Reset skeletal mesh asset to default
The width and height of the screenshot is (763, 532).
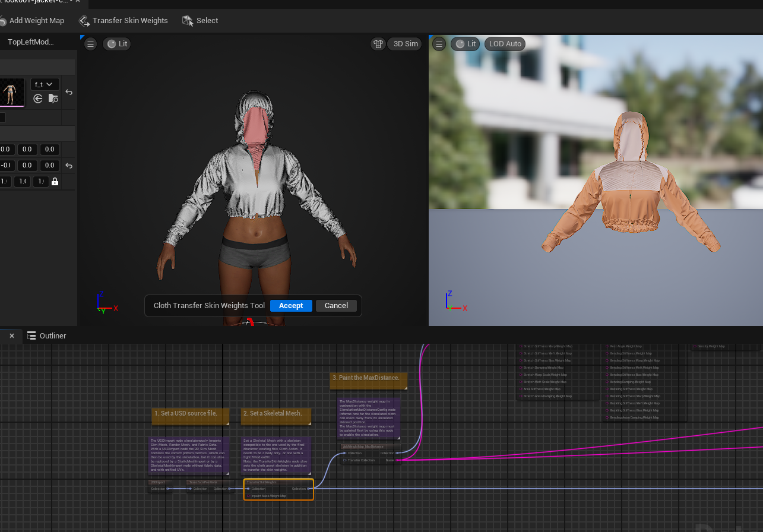pyautogui.click(x=69, y=92)
